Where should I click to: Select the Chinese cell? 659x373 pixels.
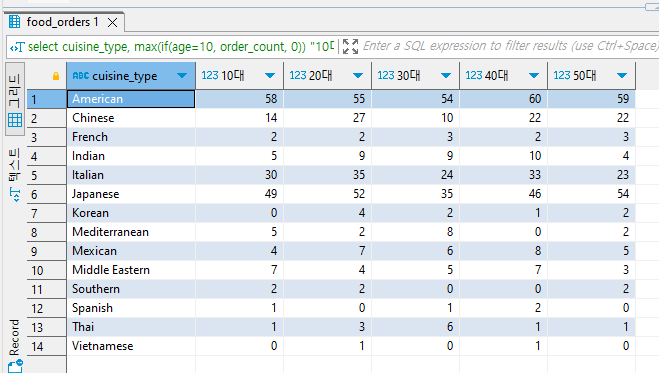pos(131,118)
